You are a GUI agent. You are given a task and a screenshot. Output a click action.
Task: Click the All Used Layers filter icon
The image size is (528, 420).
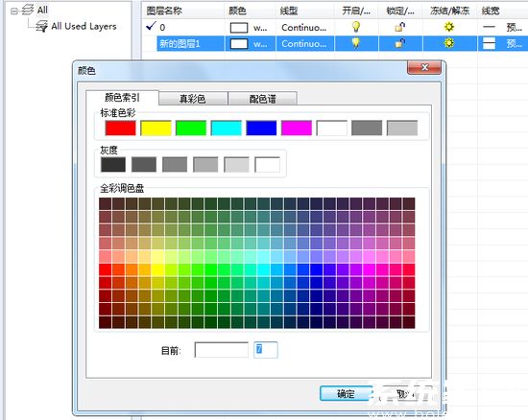coord(41,26)
